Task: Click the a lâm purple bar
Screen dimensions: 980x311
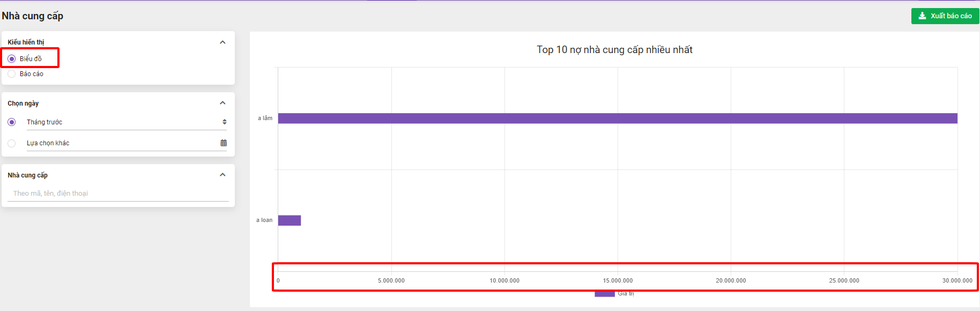Action: [618, 119]
